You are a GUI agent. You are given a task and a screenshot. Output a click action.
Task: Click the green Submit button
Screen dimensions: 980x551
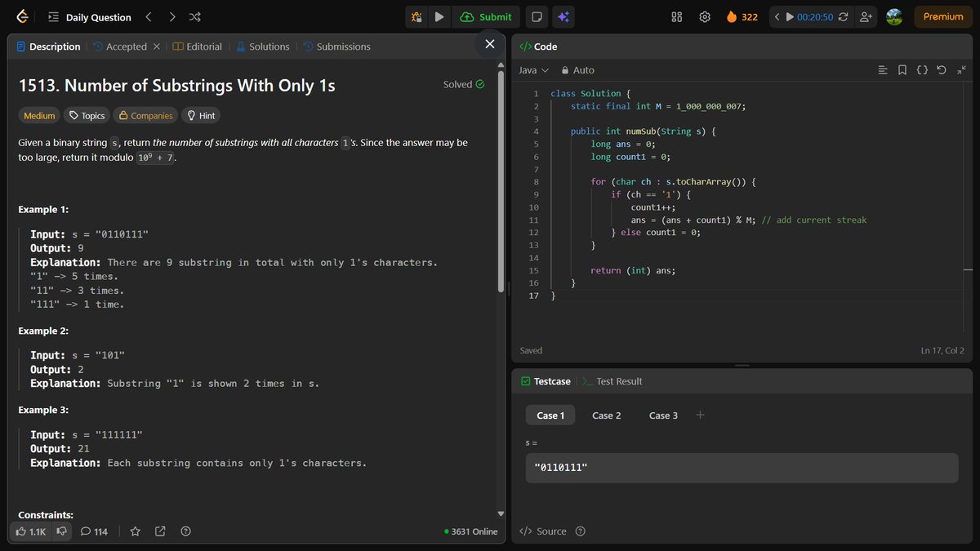click(x=486, y=16)
